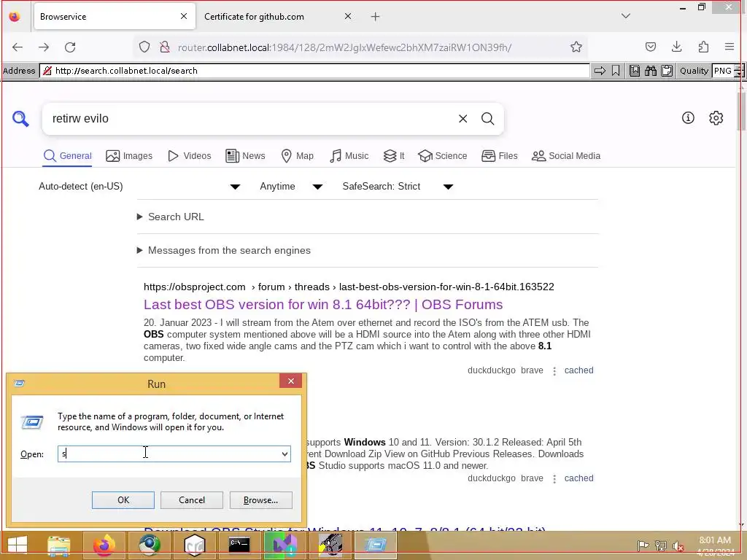The width and height of the screenshot is (747, 560).
Task: Select Science search category
Action: point(443,156)
